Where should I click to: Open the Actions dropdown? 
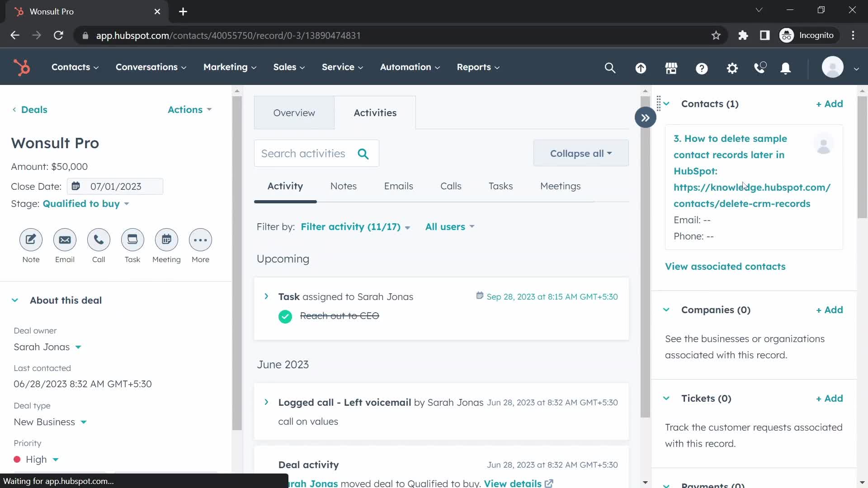click(x=189, y=110)
